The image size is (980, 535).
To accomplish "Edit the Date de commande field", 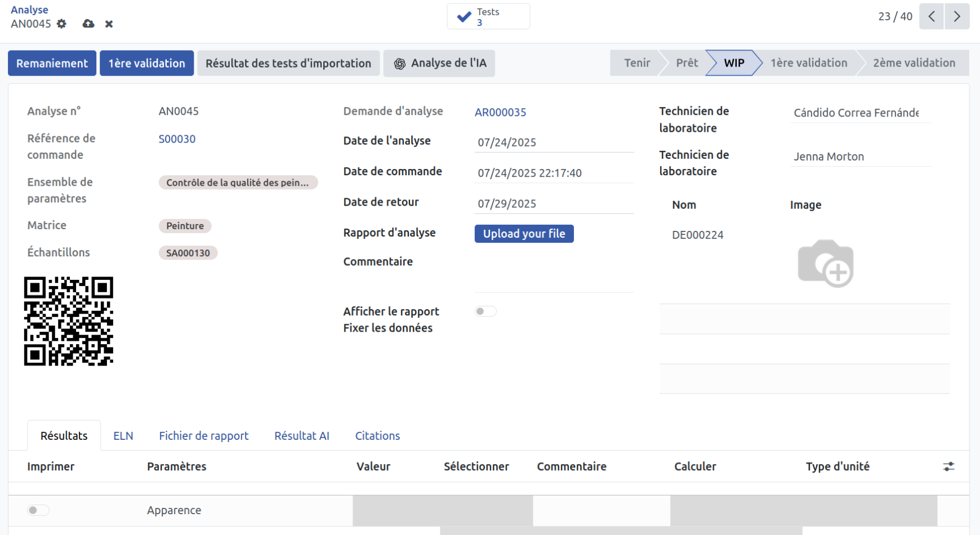I will tap(554, 173).
